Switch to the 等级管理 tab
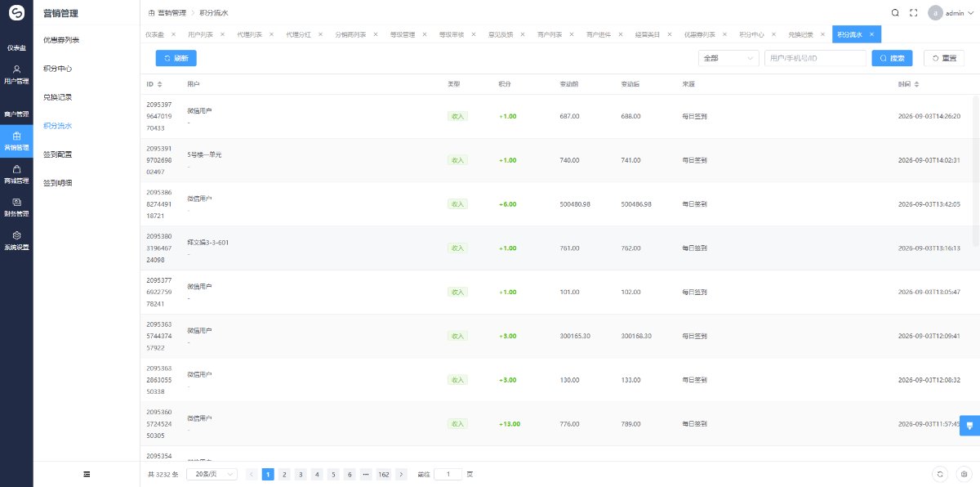This screenshot has width=980, height=487. [403, 34]
